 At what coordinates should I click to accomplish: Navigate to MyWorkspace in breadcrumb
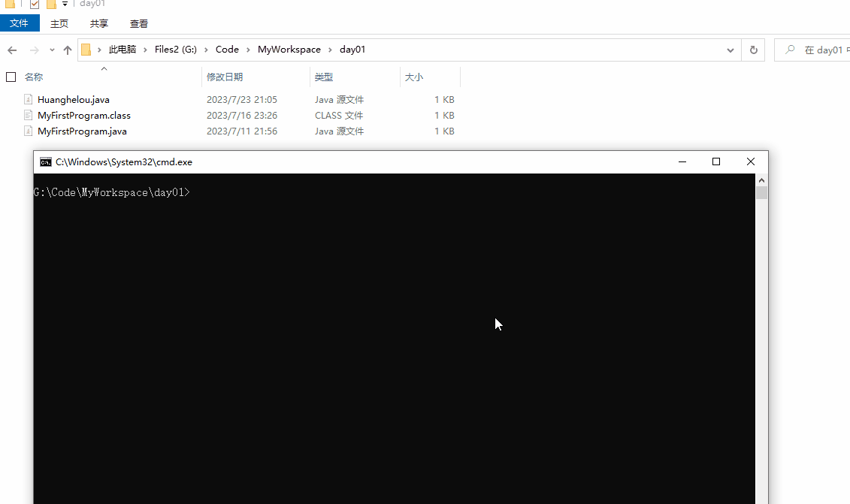[289, 50]
